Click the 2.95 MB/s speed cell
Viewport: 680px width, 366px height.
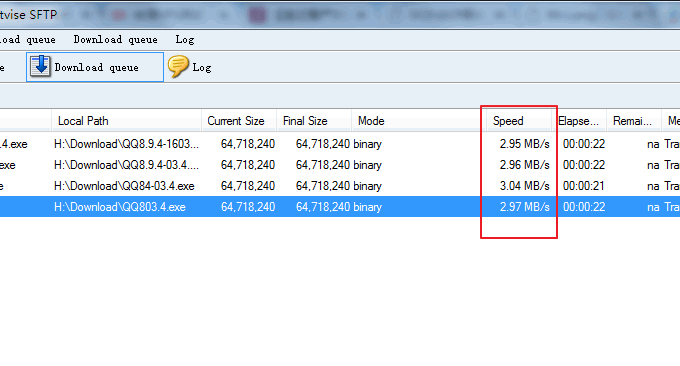pyautogui.click(x=524, y=144)
